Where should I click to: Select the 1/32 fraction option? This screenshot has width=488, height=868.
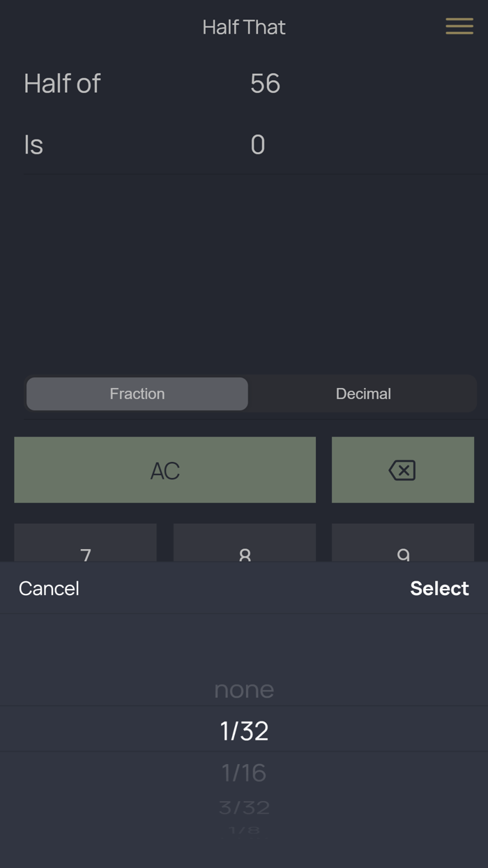pos(244,730)
